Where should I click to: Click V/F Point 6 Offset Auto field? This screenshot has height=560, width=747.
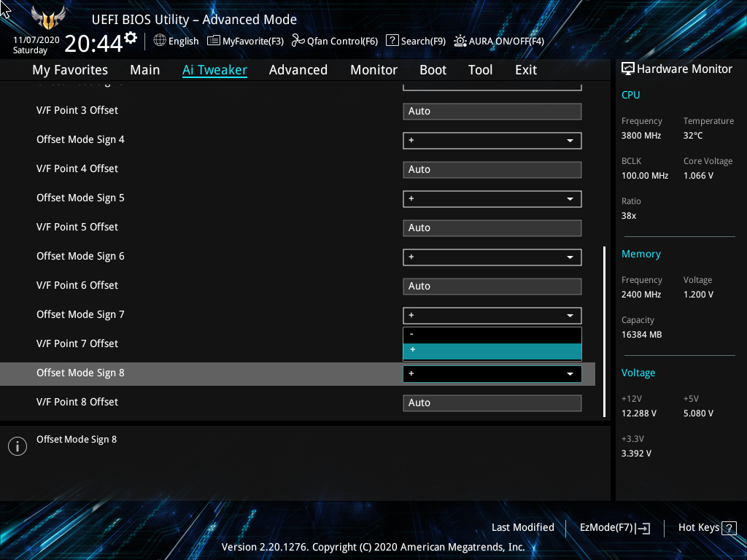click(x=492, y=286)
